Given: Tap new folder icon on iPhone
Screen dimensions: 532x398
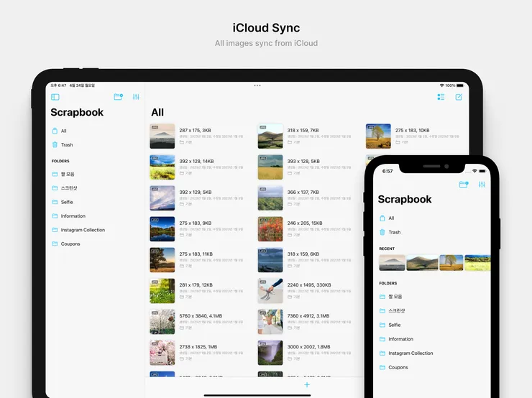Looking at the screenshot, I should point(464,185).
